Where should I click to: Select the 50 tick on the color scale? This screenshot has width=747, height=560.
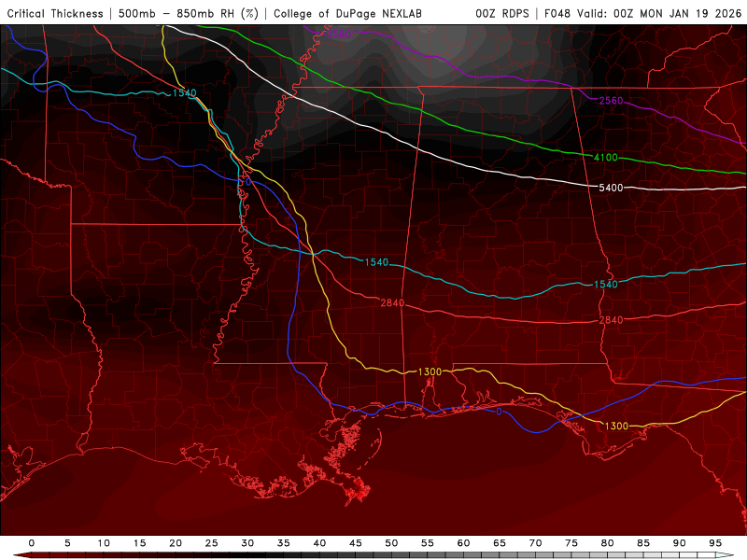[391, 543]
